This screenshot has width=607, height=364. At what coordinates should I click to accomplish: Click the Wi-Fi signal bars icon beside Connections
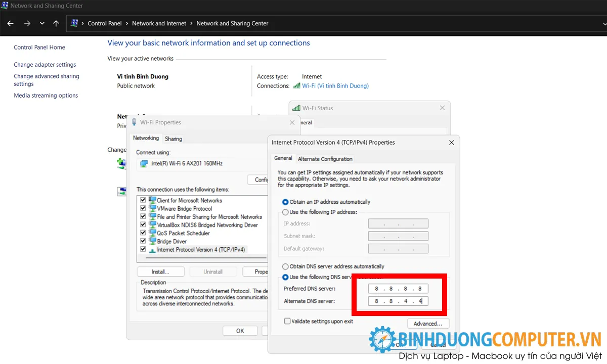[296, 86]
